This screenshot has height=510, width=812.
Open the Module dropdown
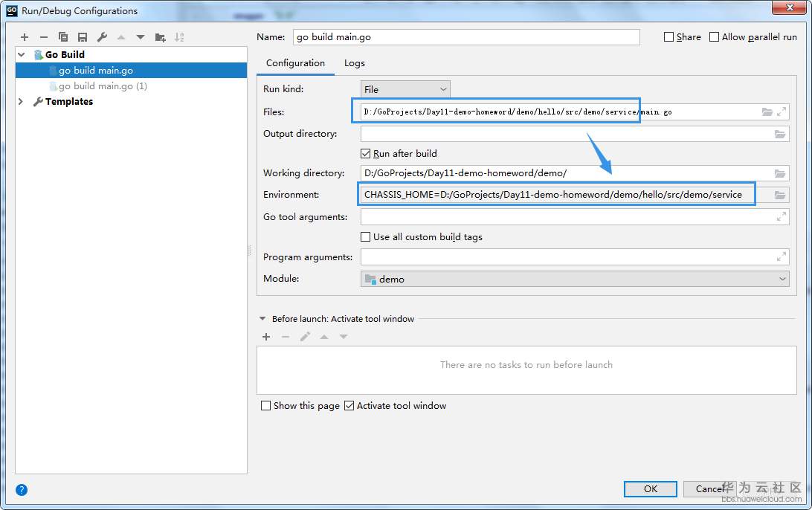pyautogui.click(x=574, y=279)
